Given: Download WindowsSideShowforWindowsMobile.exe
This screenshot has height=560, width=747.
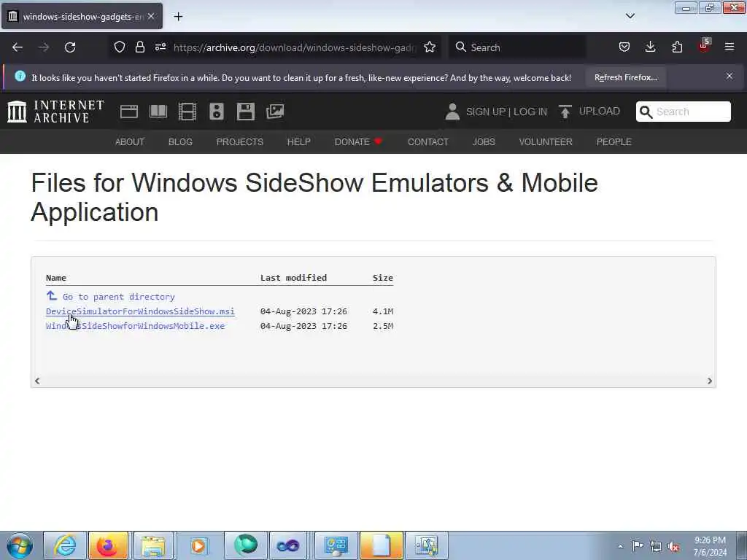Looking at the screenshot, I should click(135, 326).
